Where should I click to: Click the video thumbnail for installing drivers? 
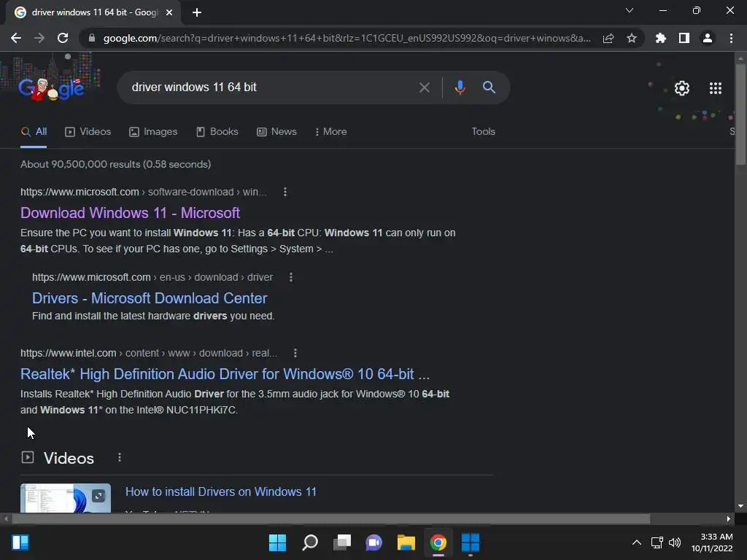66,498
